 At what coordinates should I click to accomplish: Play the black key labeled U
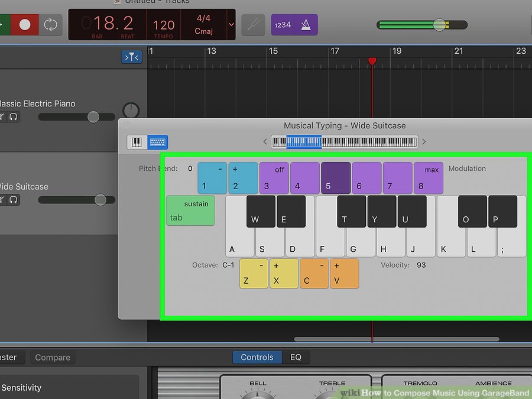[x=412, y=212]
